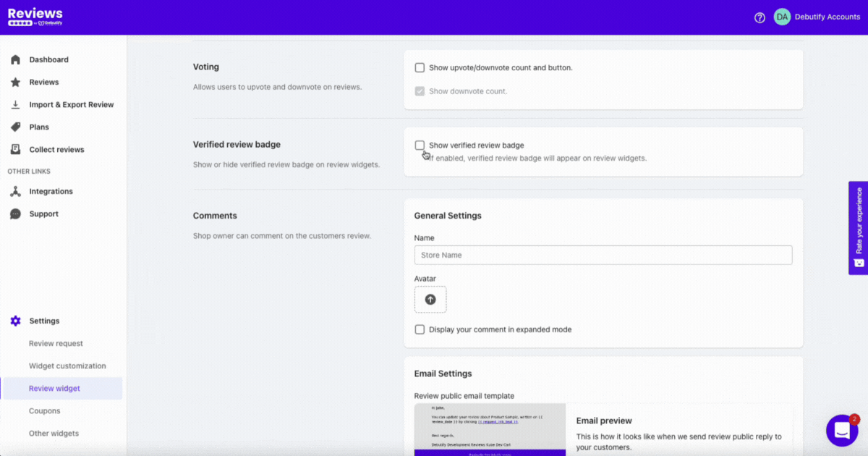Click the DA account avatar
Viewport: 868px width, 456px height.
tap(782, 17)
